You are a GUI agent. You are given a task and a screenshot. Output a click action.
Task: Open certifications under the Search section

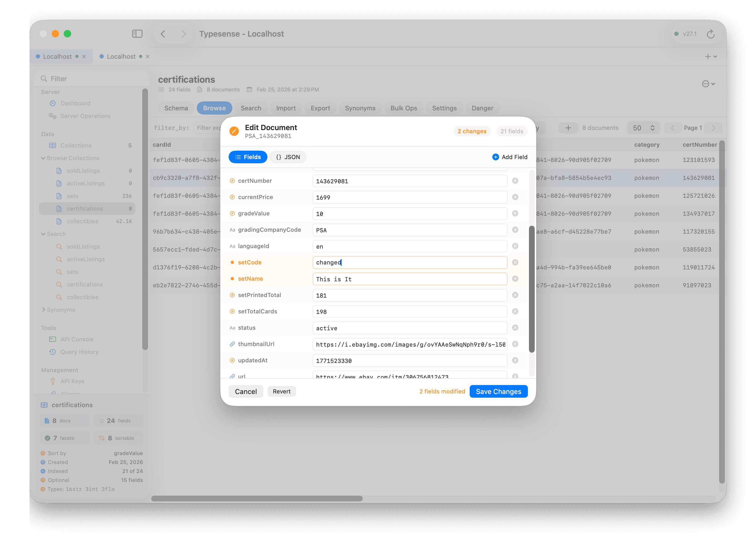pyautogui.click(x=85, y=284)
